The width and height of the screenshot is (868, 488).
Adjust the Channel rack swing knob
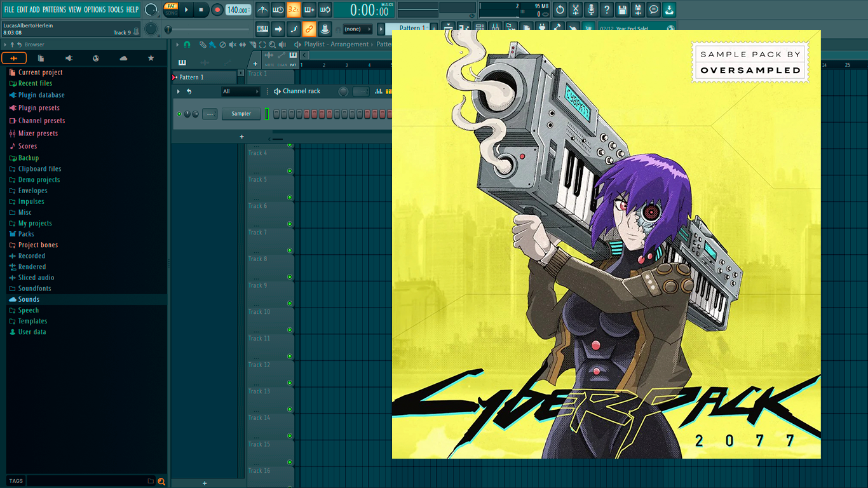coord(344,91)
